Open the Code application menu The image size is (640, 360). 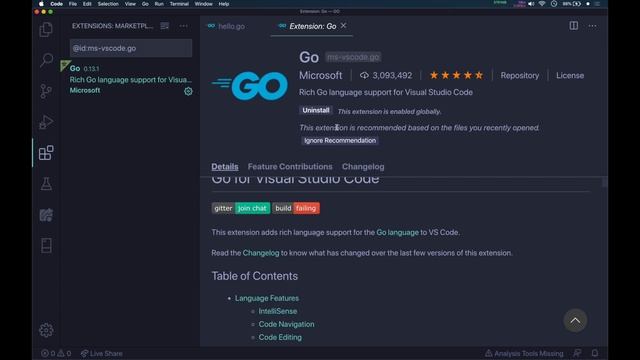(x=56, y=4)
